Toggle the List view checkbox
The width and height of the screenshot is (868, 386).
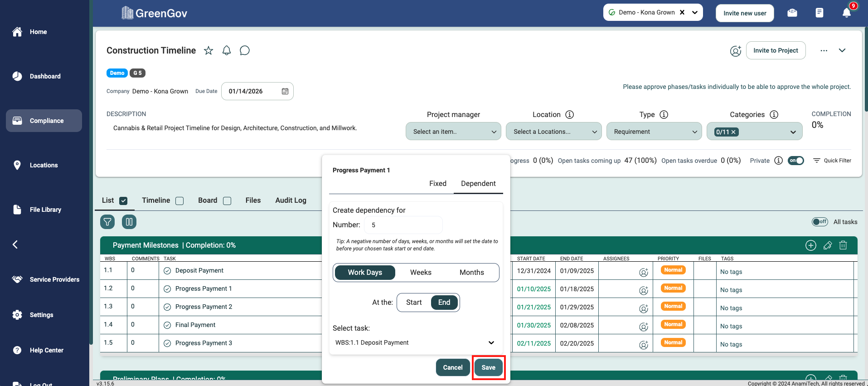point(123,201)
